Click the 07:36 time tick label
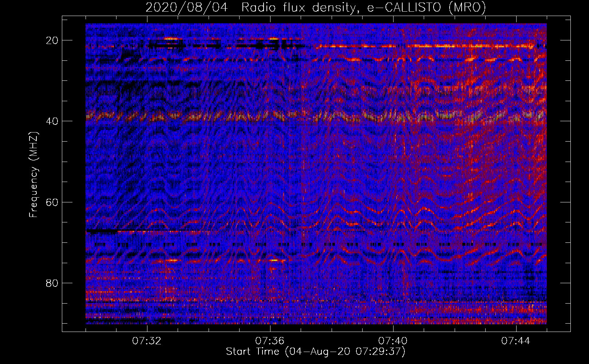Screen dimensions: 589x364 (x=270, y=341)
